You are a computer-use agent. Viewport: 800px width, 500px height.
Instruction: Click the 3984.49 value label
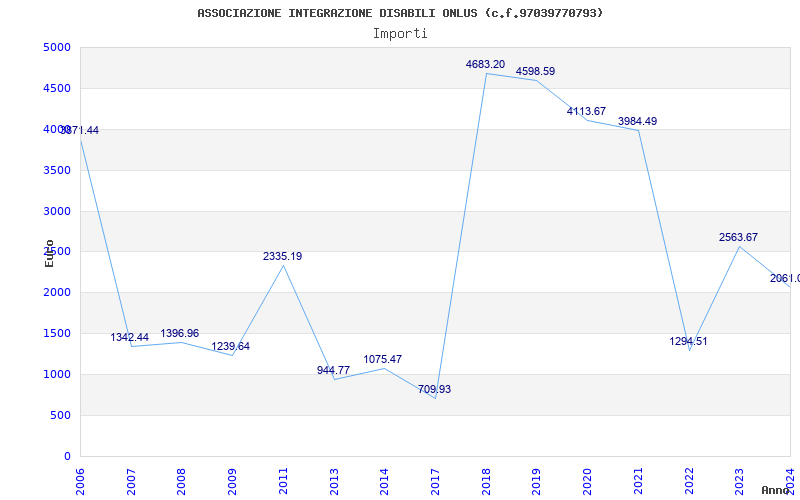coord(637,121)
